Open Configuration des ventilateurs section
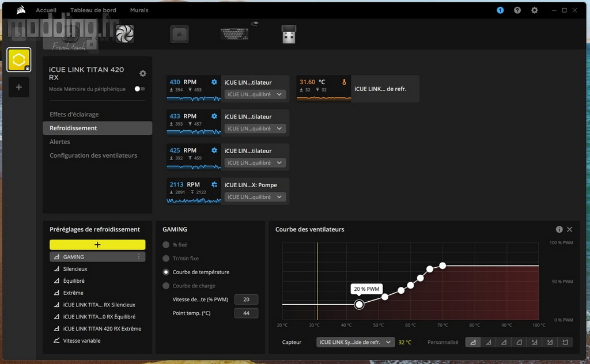 point(93,156)
